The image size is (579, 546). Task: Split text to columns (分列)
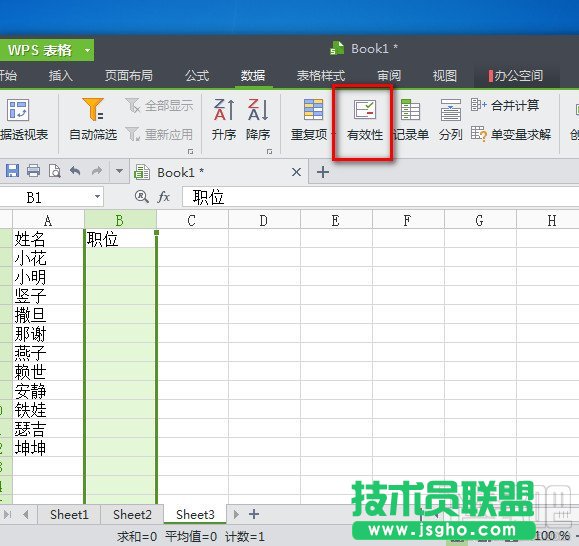pyautogui.click(x=450, y=120)
